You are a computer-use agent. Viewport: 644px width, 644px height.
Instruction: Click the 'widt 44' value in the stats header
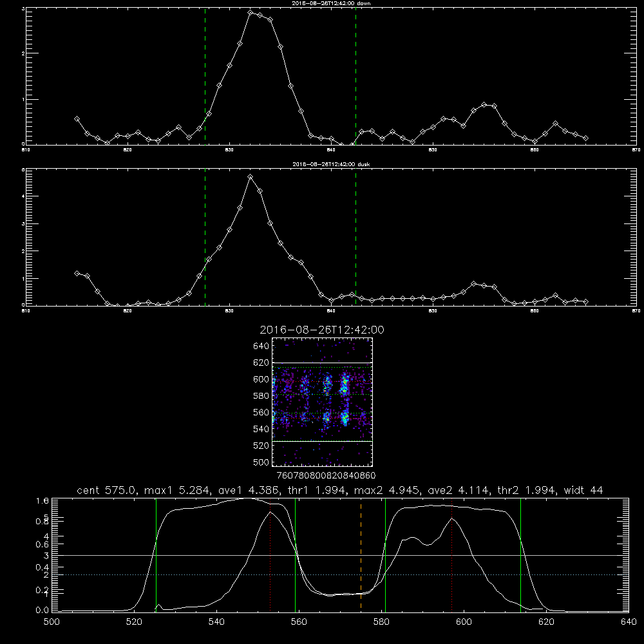coord(583,490)
